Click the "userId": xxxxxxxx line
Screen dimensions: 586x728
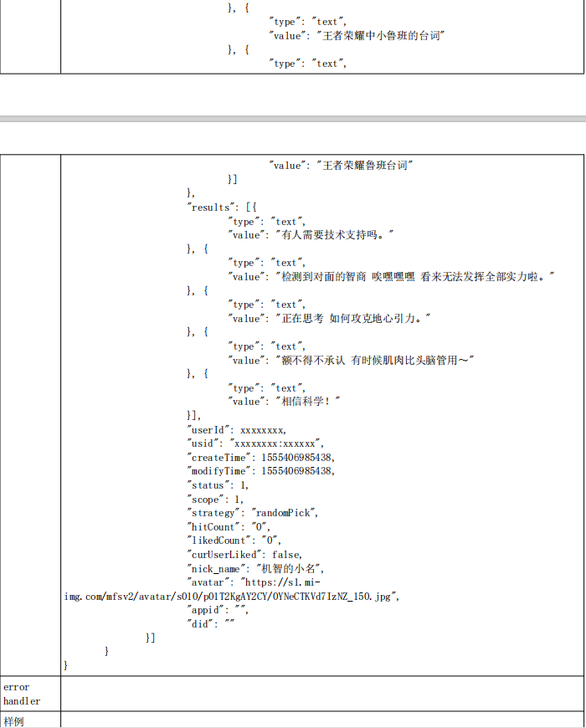(237, 429)
